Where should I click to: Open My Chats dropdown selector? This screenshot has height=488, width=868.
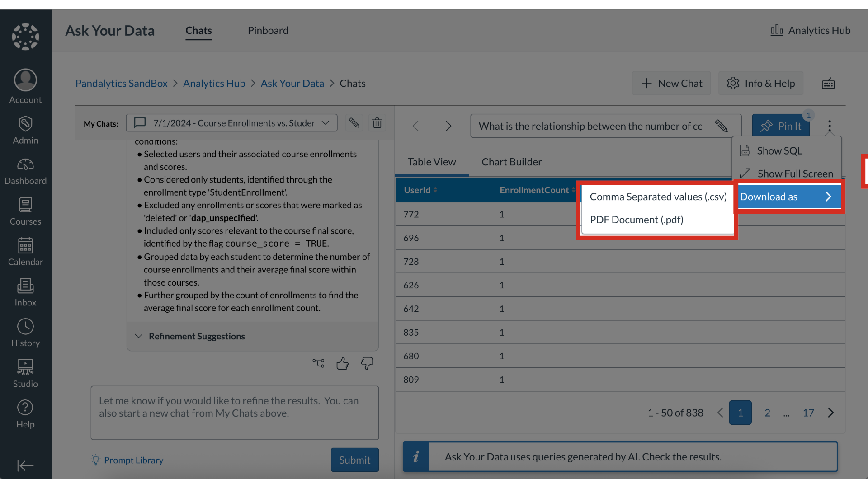click(x=231, y=123)
